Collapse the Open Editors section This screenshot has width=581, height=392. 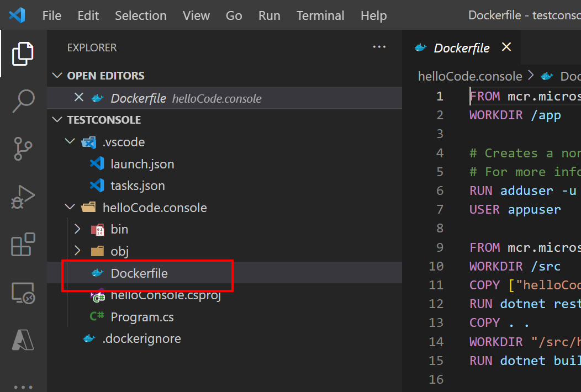click(57, 76)
